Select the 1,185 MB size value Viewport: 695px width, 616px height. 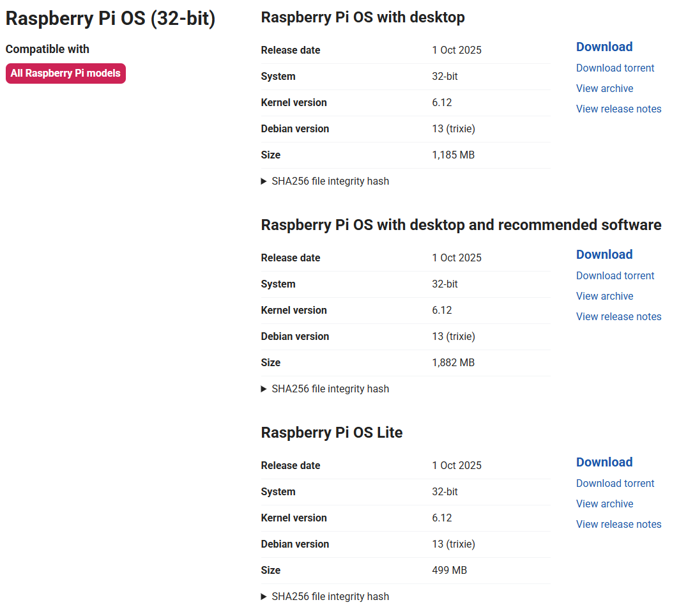coord(453,155)
